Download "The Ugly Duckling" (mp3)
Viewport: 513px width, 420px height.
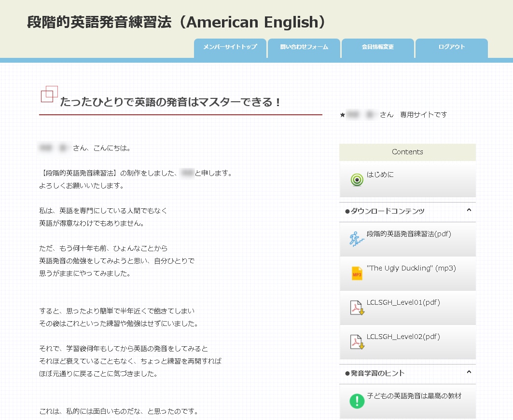(x=411, y=268)
